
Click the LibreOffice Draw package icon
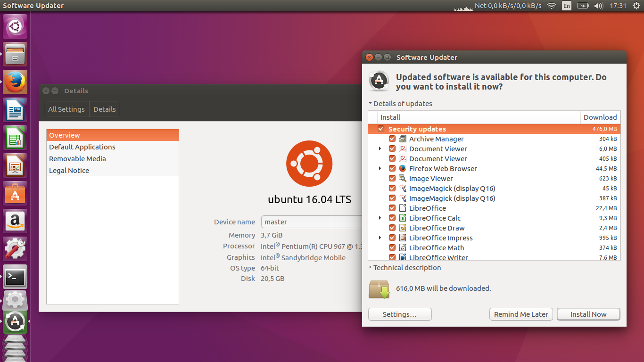click(x=403, y=228)
